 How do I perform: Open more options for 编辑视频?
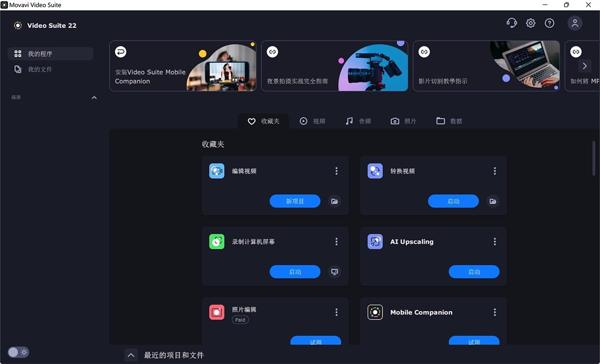point(336,171)
